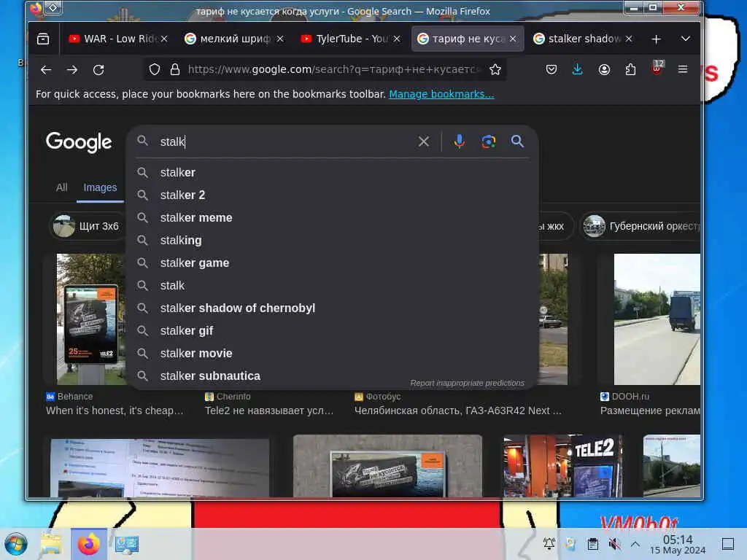
Task: Open Behance billboard image result
Action: [x=90, y=319]
